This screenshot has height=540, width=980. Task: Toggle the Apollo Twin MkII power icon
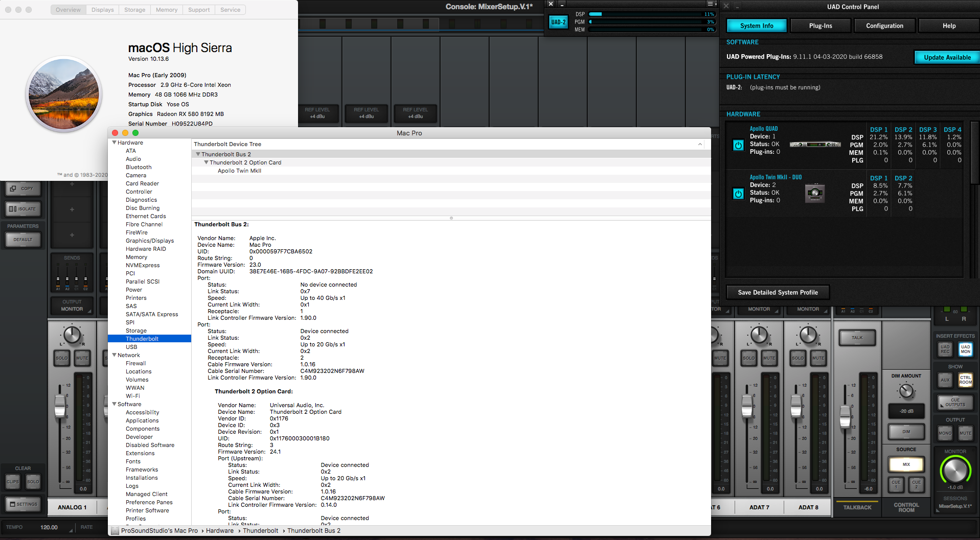[x=738, y=194]
